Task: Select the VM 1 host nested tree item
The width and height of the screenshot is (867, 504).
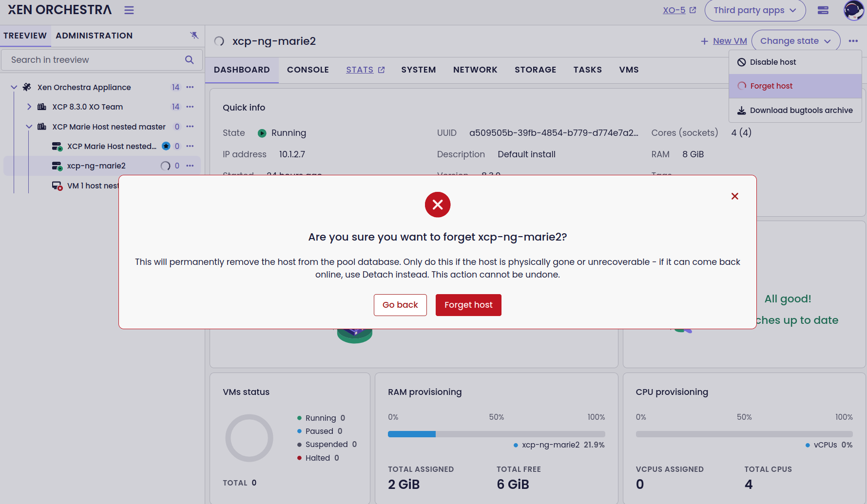Action: click(93, 186)
